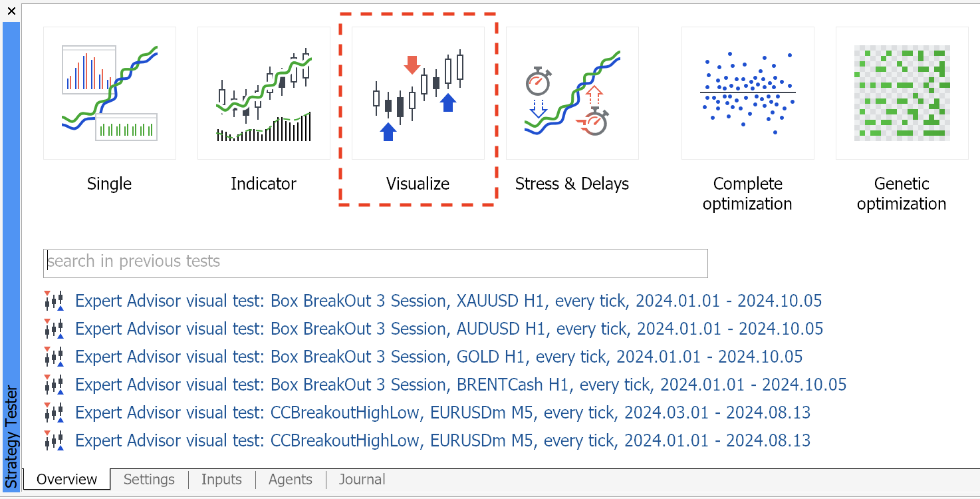Select the Indicator test icon
Viewport: 980px width, 499px height.
tap(264, 93)
